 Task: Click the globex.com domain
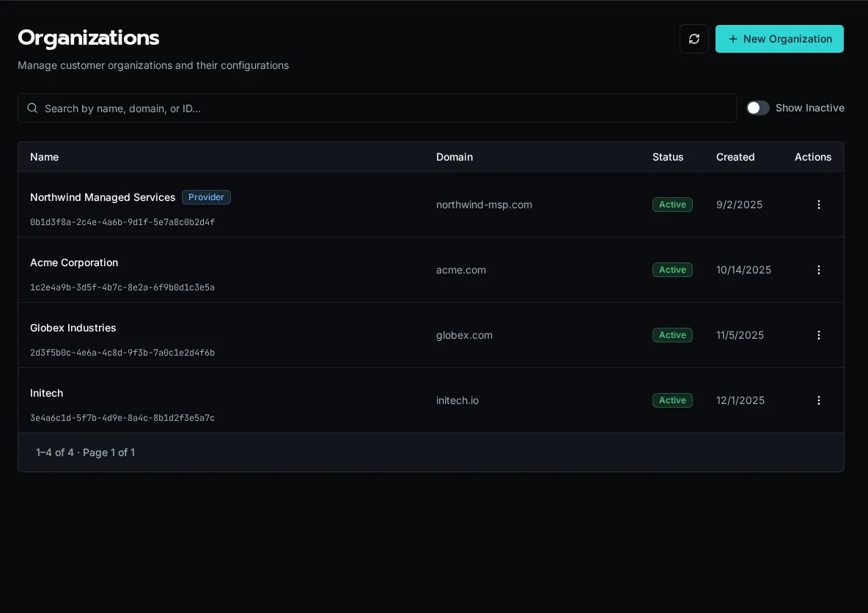point(464,335)
